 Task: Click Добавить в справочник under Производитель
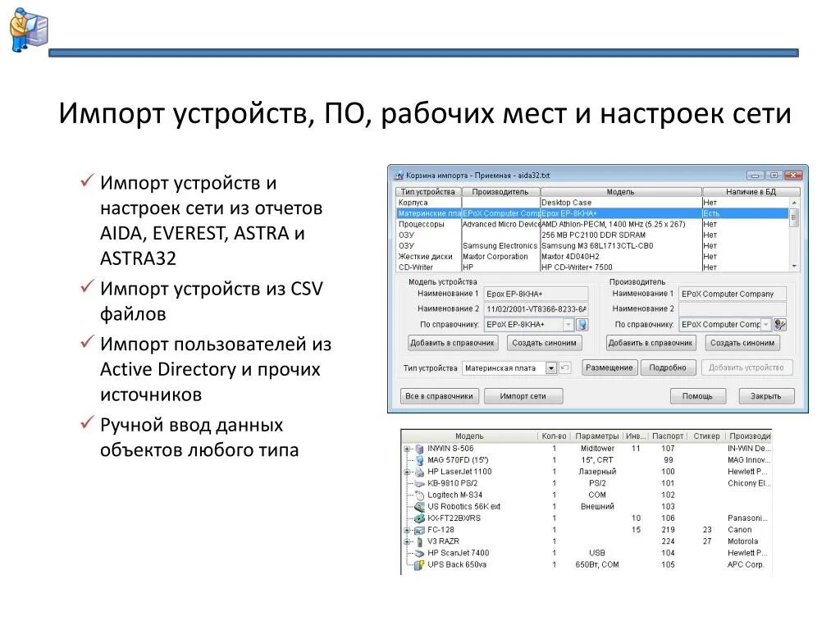[651, 343]
